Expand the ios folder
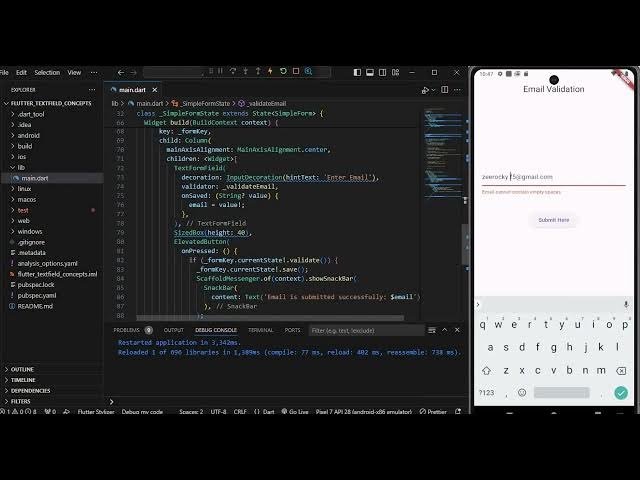This screenshot has height=480, width=640. point(22,157)
